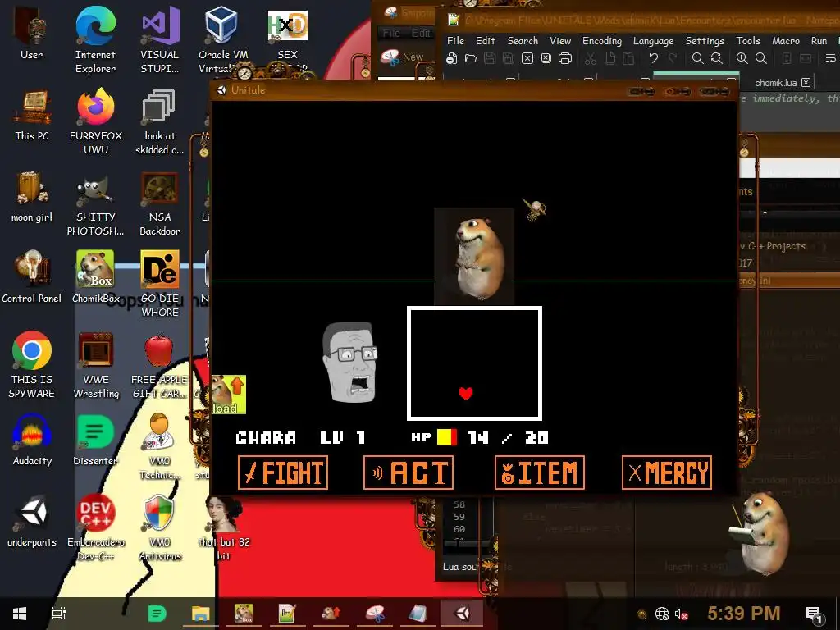Open the ChomikBox desktop shortcut
The width and height of the screenshot is (840, 630).
point(96,277)
